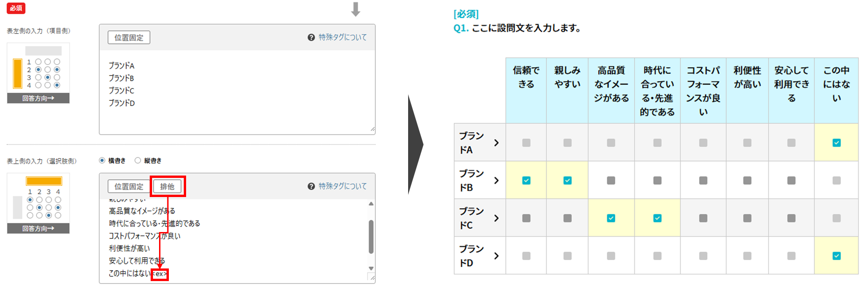This screenshot has height=289, width=868.
Task: Click the gray down arrow icon
Action: (355, 9)
